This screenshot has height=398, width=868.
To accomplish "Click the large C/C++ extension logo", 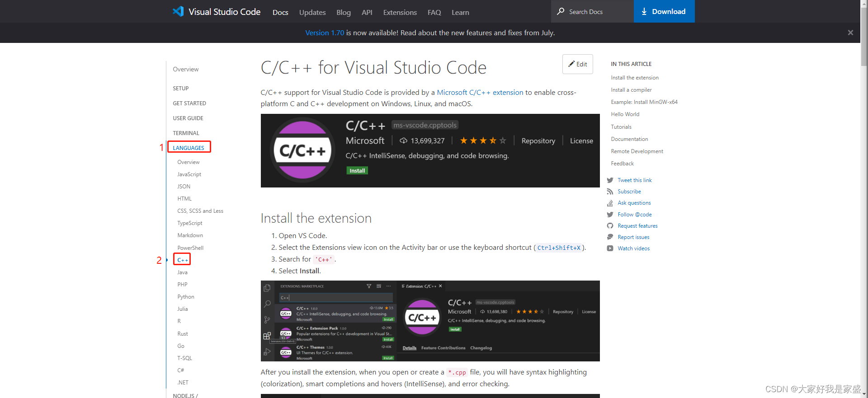I will (x=302, y=150).
